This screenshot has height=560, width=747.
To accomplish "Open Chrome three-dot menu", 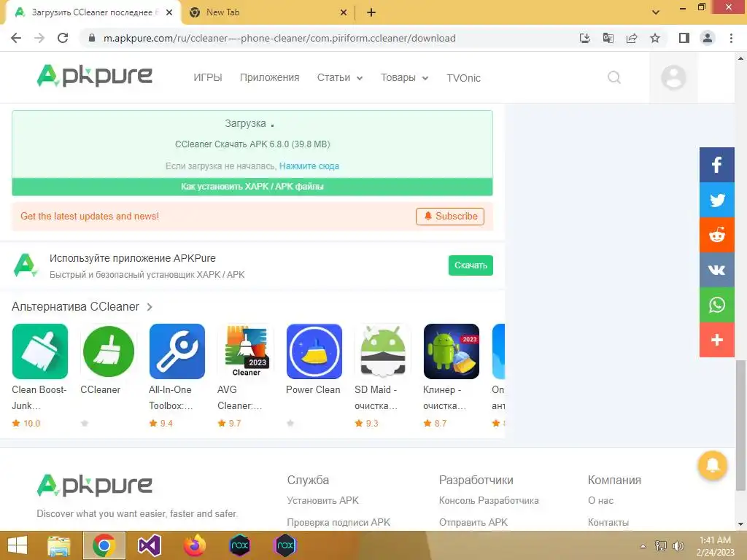I will (731, 38).
